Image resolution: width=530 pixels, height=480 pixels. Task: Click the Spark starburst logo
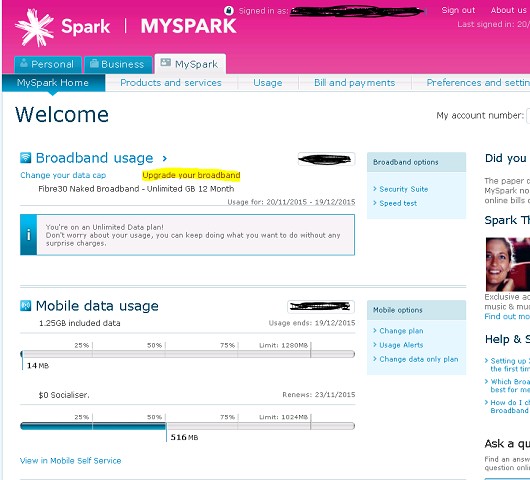[x=34, y=27]
